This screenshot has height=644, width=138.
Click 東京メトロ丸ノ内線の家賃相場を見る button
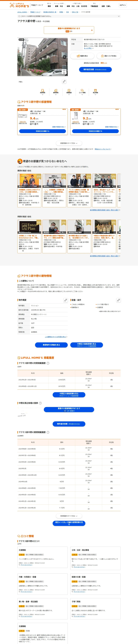[69, 523]
